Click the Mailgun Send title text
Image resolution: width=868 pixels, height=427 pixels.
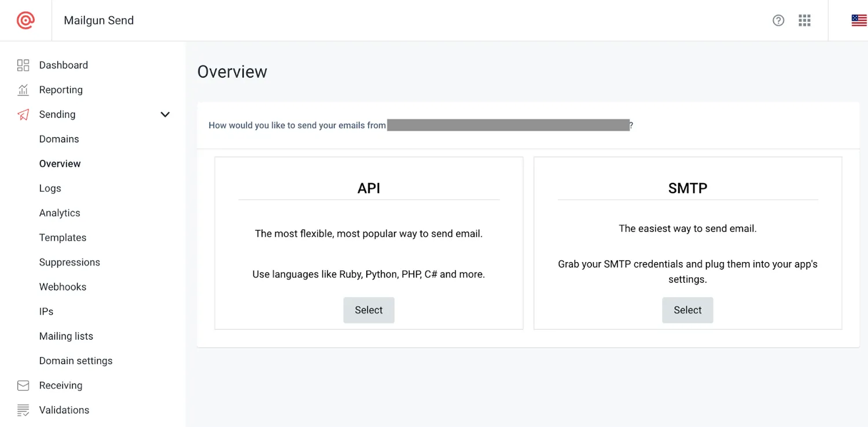pyautogui.click(x=99, y=20)
